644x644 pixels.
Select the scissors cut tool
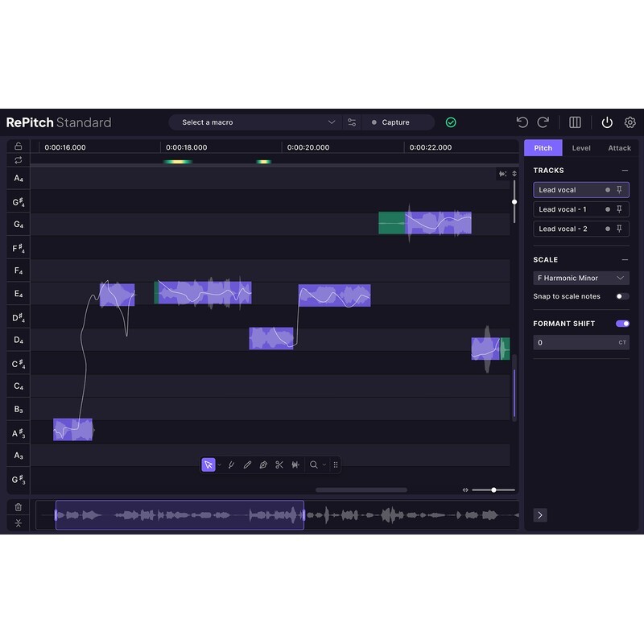coord(279,464)
